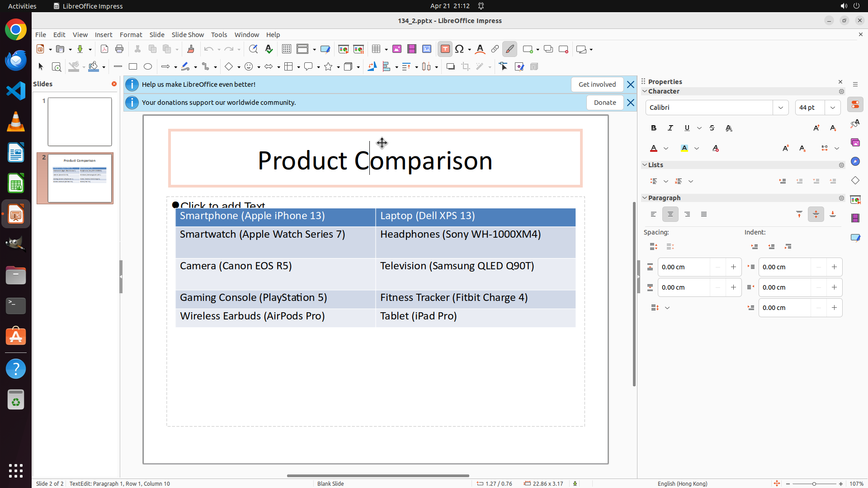Click the zoom slider in status bar
The image size is (868, 488).
(814, 484)
